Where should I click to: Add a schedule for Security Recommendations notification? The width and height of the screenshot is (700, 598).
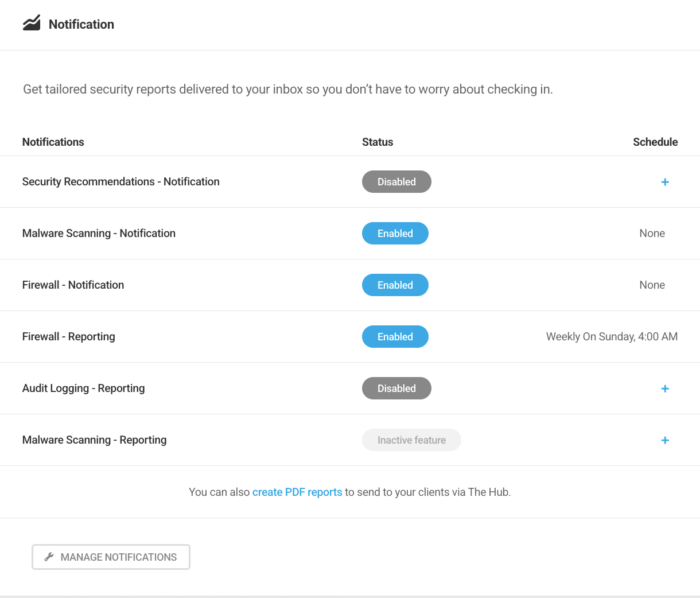(x=665, y=181)
